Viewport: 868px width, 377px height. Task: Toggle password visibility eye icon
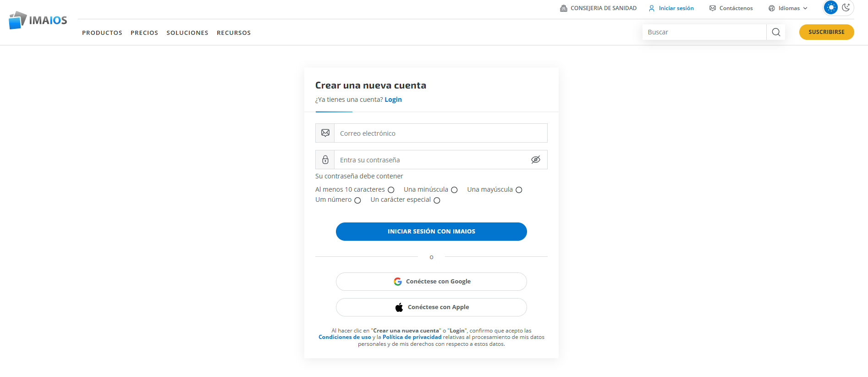pyautogui.click(x=536, y=160)
